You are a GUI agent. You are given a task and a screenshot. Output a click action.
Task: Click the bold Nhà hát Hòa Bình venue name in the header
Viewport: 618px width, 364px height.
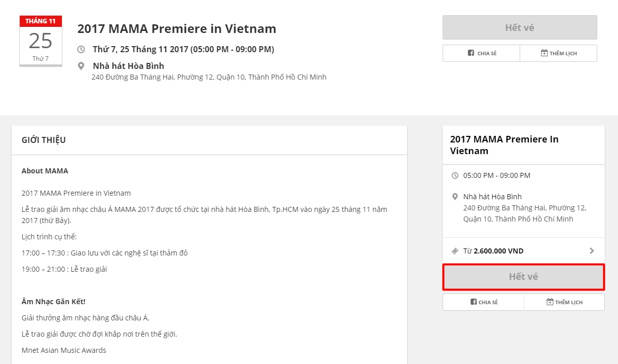pyautogui.click(x=128, y=66)
